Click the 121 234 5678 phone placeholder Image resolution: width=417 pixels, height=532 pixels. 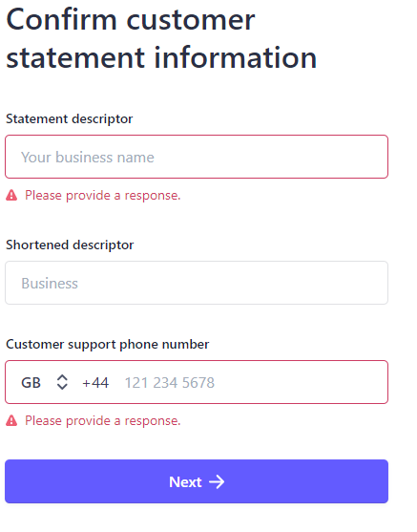(x=170, y=383)
